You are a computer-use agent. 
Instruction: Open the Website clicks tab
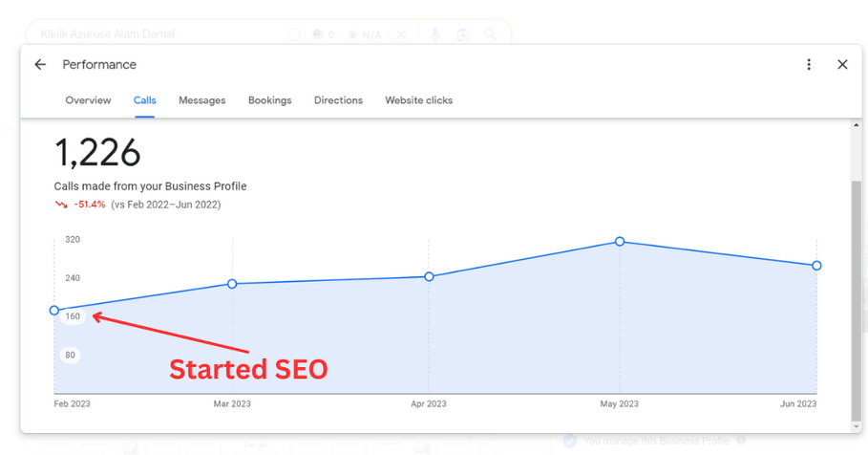[x=418, y=100]
